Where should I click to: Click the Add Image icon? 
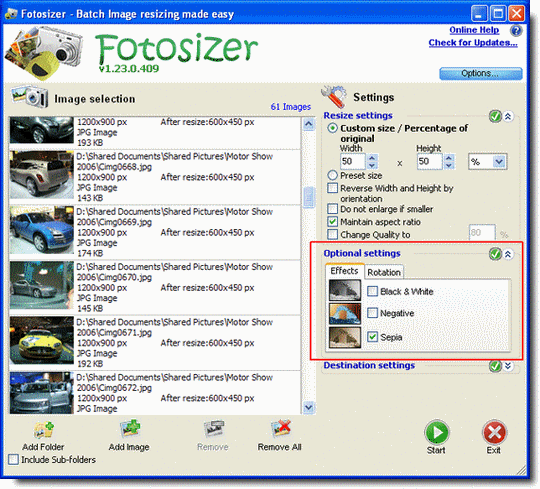[130, 429]
